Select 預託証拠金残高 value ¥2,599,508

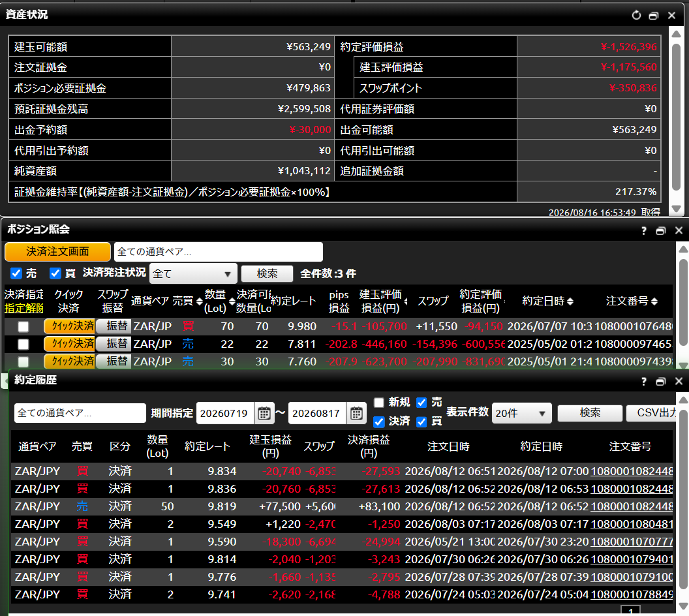point(304,108)
